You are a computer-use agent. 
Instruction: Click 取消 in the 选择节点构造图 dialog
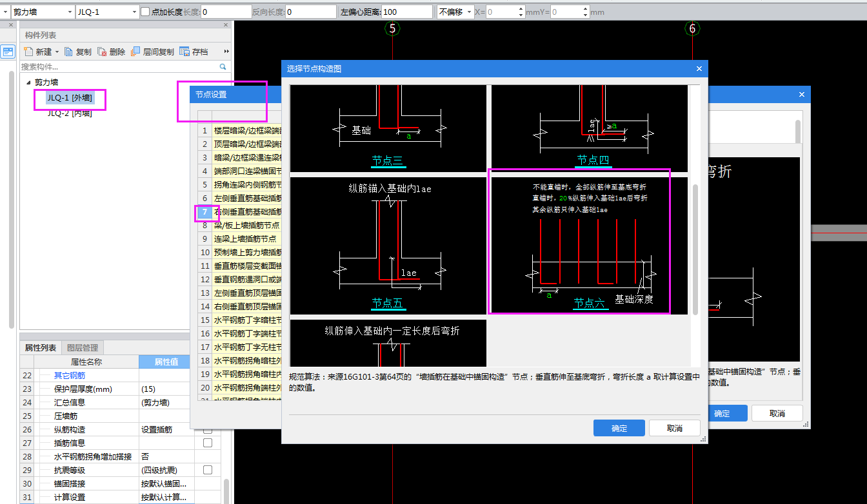point(675,428)
